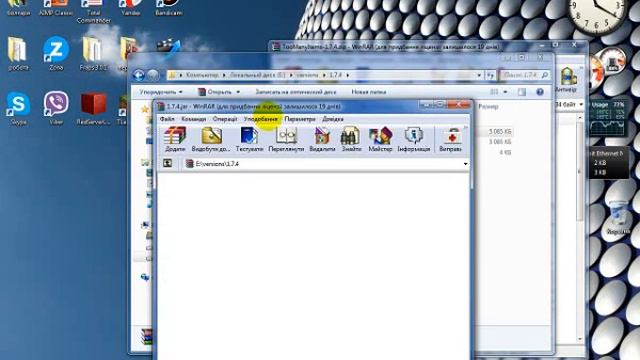Click the Viber desktop icon
Screen dimensions: 640x360
pyautogui.click(x=56, y=108)
